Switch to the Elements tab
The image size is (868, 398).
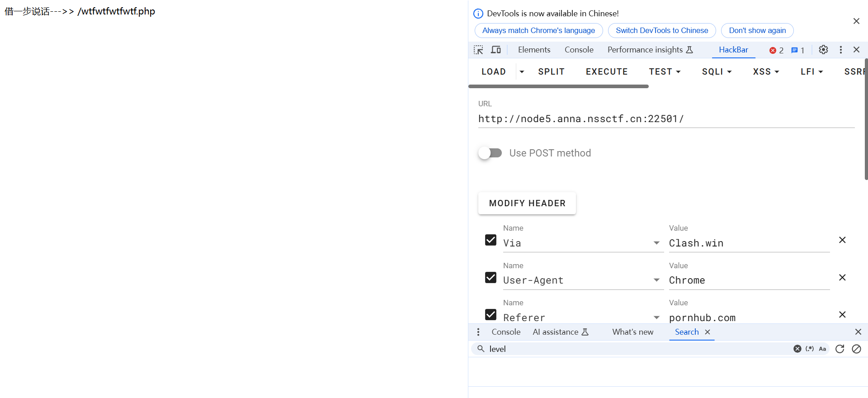pos(534,50)
